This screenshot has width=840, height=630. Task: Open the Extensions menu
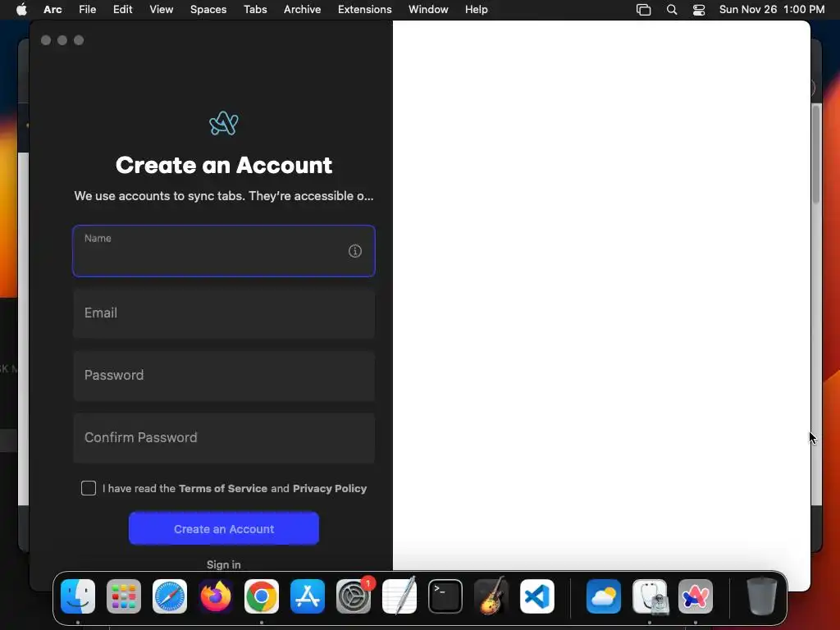(x=365, y=9)
